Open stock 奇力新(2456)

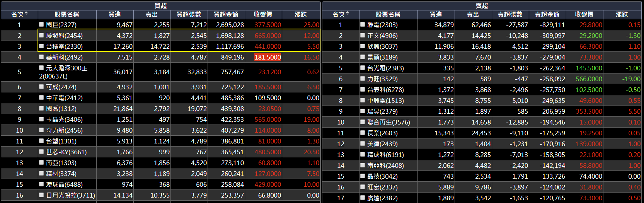pos(64,130)
